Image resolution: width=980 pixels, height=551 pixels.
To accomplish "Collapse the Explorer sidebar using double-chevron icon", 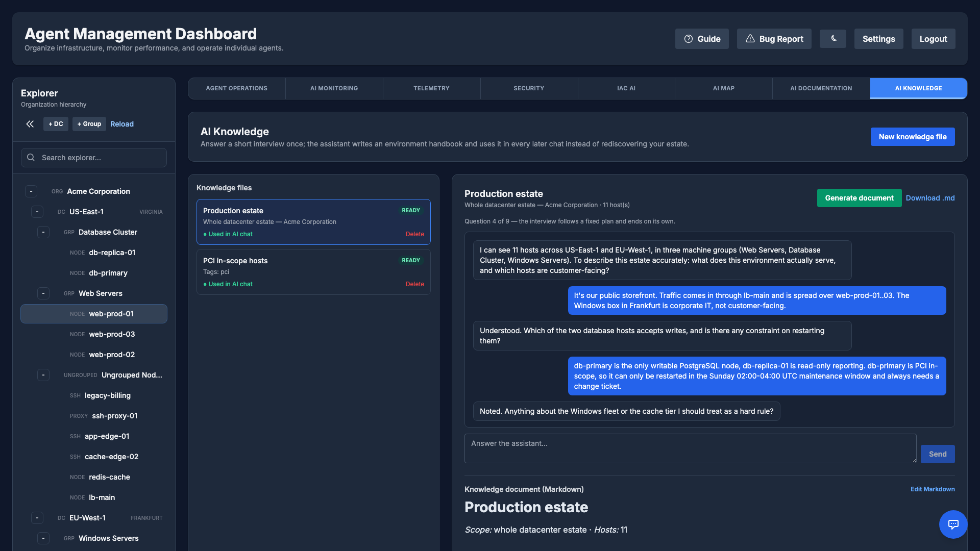I will [30, 124].
